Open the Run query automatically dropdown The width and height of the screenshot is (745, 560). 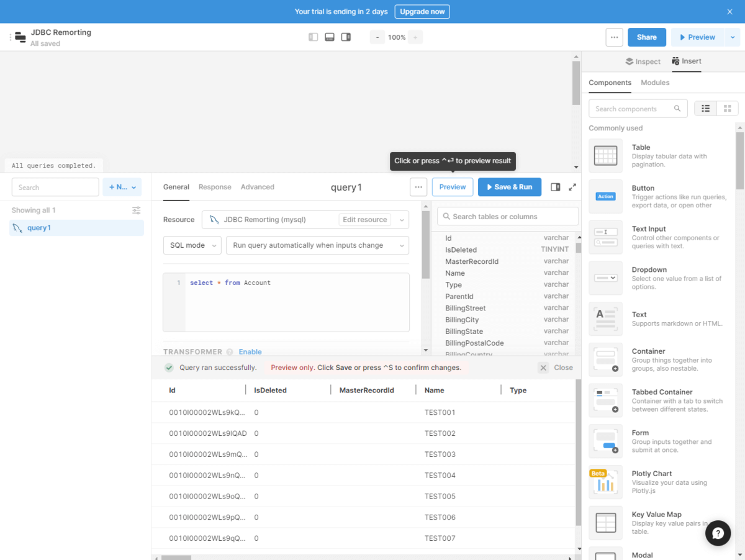click(x=317, y=245)
